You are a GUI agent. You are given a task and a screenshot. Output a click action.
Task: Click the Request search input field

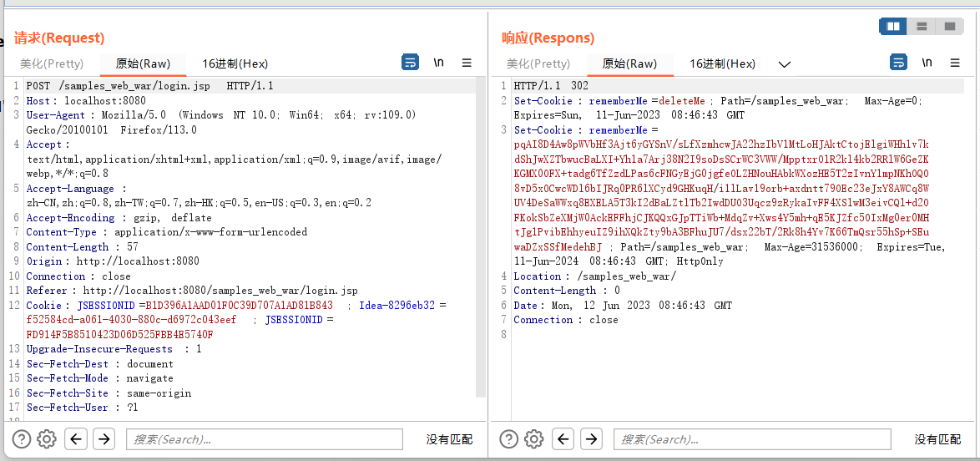pyautogui.click(x=264, y=439)
